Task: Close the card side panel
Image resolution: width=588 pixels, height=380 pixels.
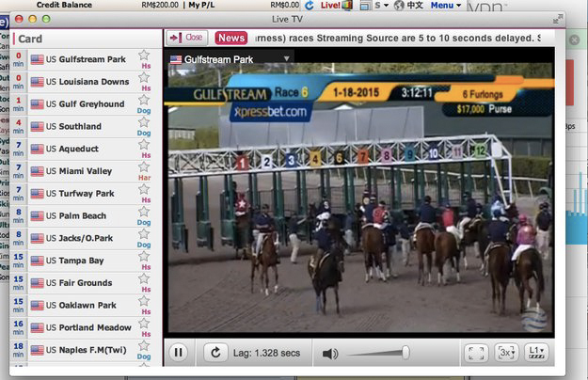Action: point(187,38)
